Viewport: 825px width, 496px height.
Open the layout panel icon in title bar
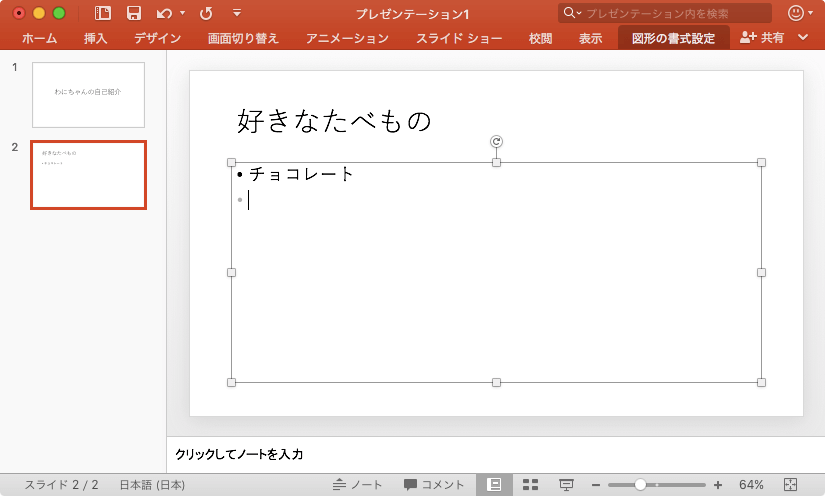tap(103, 13)
